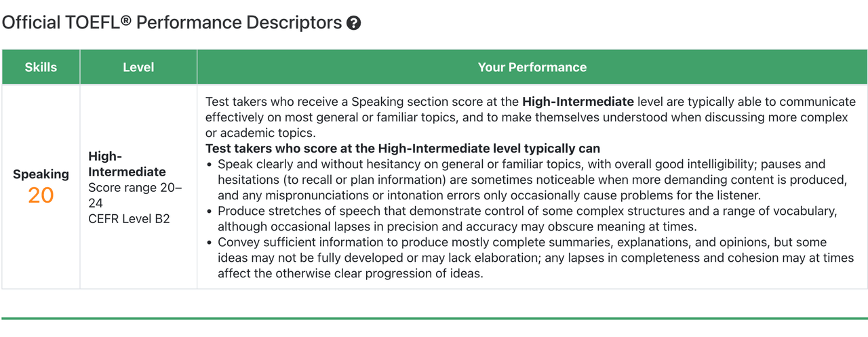This screenshot has width=868, height=337.
Task: Click bold line "Test takers who score at"
Action: coord(402,148)
